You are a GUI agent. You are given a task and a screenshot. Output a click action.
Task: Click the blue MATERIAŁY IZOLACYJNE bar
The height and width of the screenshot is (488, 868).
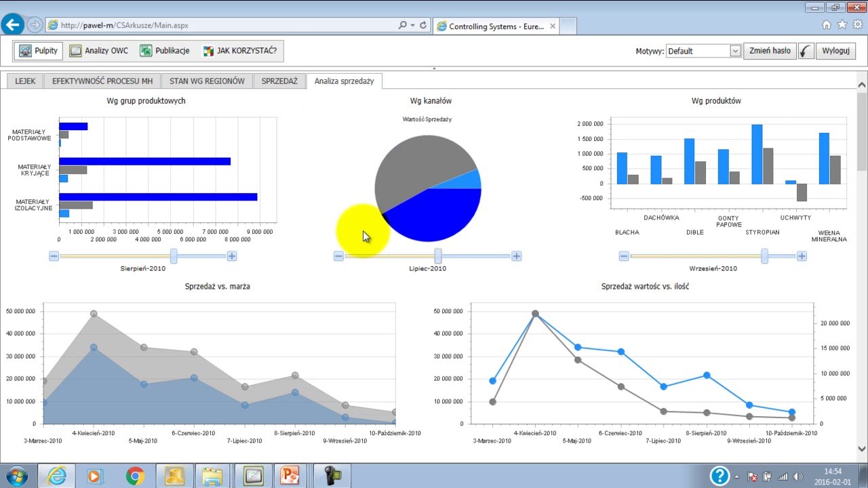point(158,197)
